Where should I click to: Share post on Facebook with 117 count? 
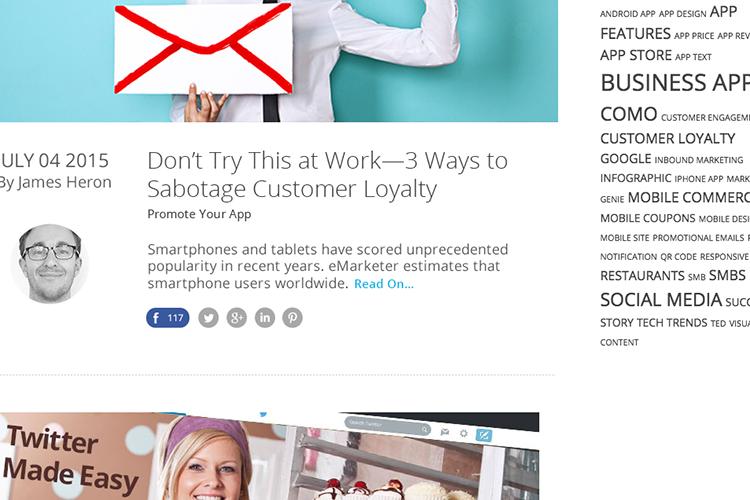(x=168, y=318)
